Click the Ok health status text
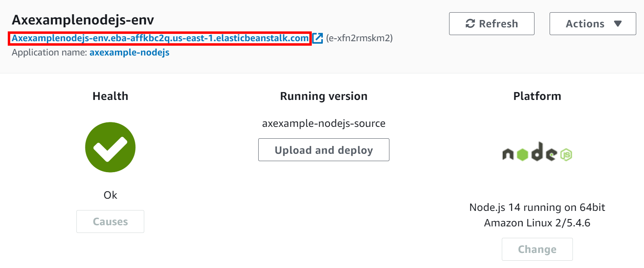Screen dimensions: 644x268 tap(110, 195)
